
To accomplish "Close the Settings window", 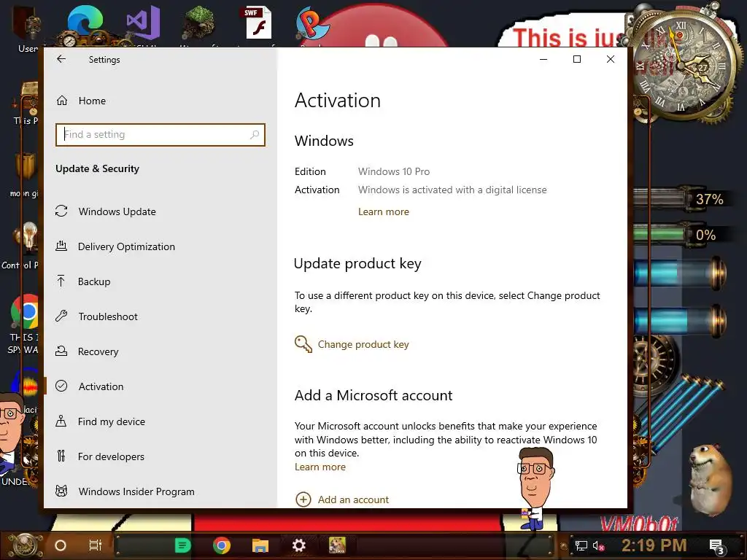I will point(611,59).
